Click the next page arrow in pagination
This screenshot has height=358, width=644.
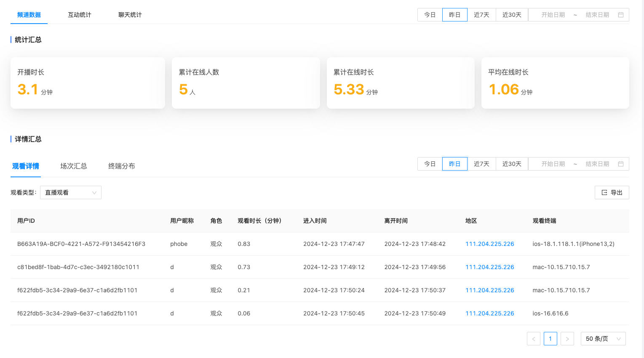pos(567,338)
